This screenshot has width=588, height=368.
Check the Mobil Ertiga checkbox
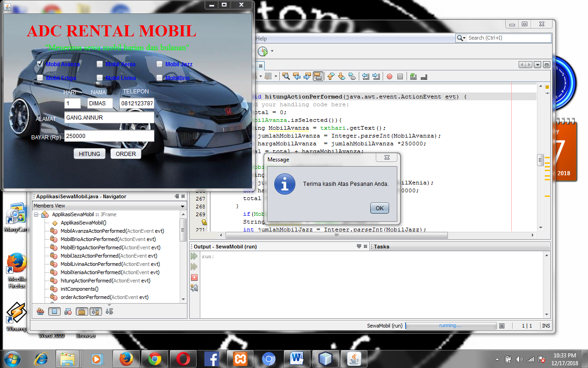40,78
